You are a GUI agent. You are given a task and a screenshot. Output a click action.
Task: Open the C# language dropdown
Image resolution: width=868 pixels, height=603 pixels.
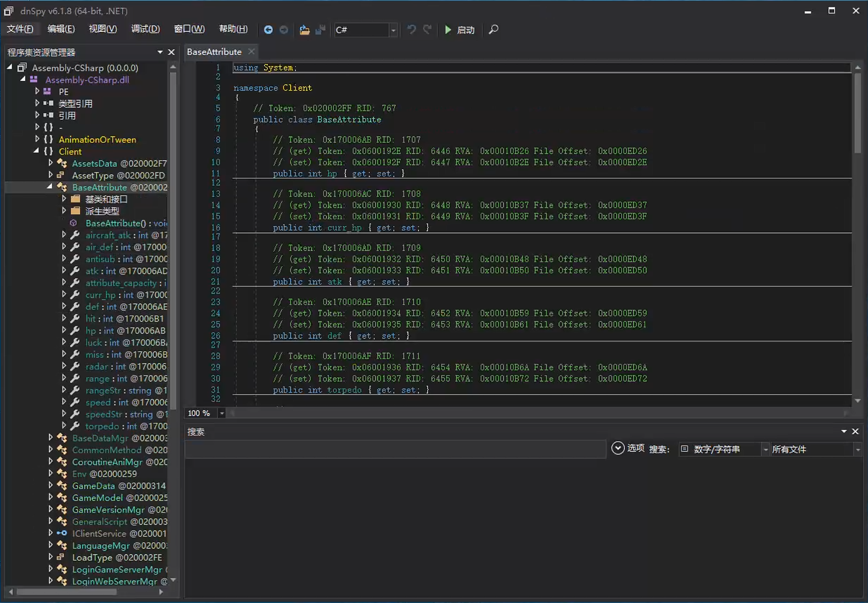coord(393,30)
